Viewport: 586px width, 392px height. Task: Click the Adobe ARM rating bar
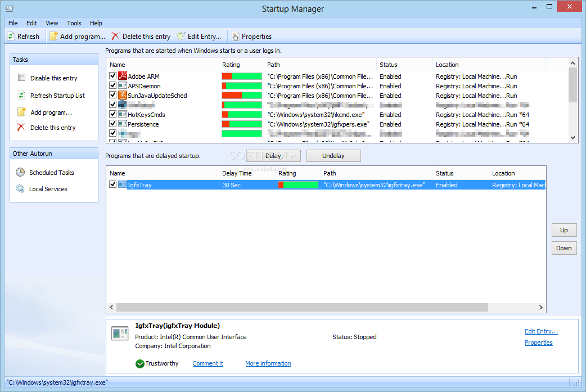pyautogui.click(x=242, y=76)
